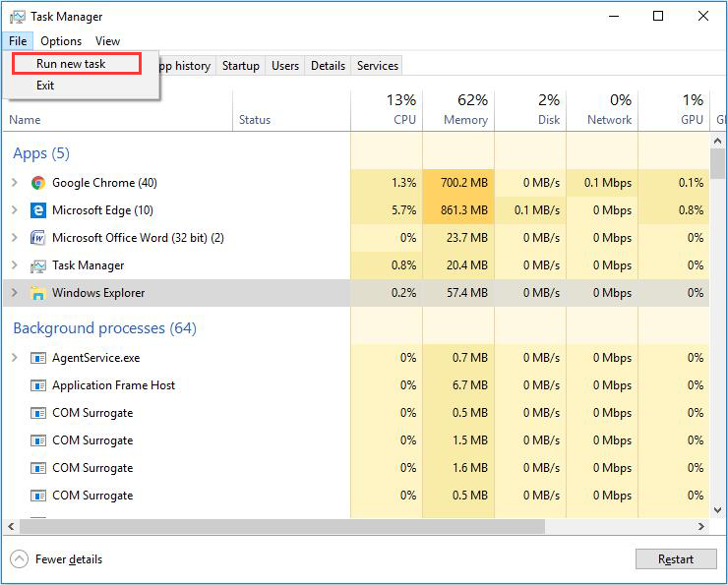728x585 pixels.
Task: Expand the Google Chrome process group
Action: pyautogui.click(x=15, y=183)
